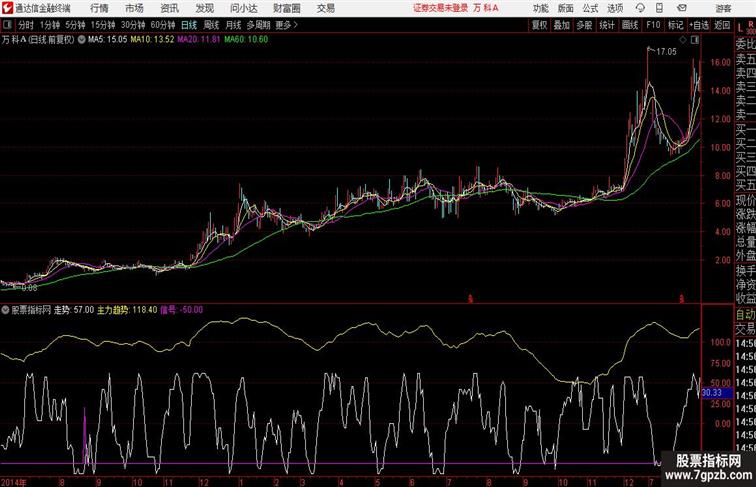This screenshot has width=756, height=487.
Task: Click the MA20: 11.81 label
Action: (x=199, y=40)
